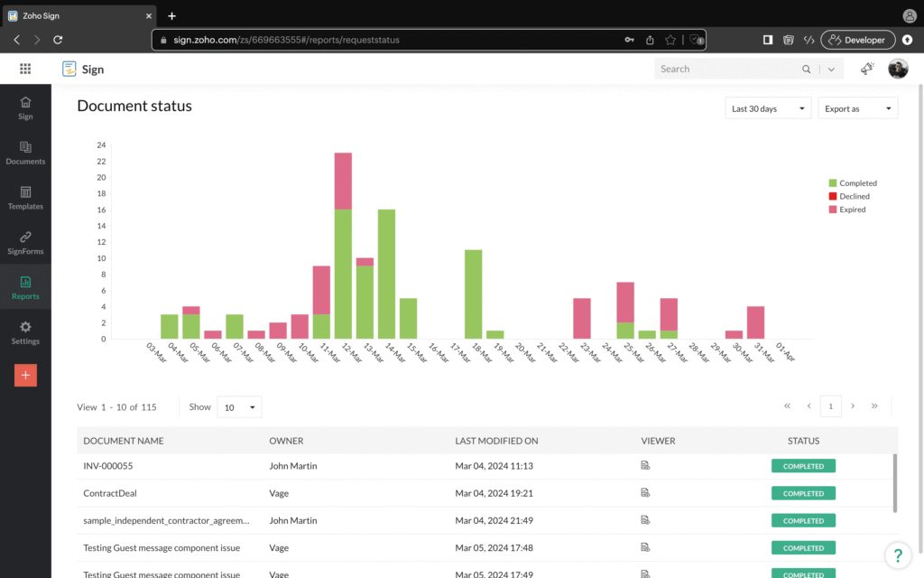Open viewer icon for ContractDeal row

pos(645,493)
